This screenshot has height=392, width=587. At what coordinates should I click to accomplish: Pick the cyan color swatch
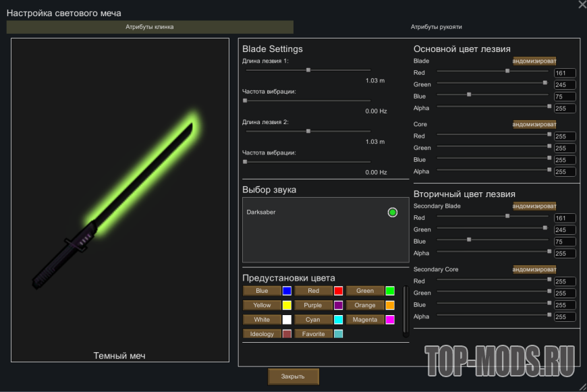click(x=338, y=320)
